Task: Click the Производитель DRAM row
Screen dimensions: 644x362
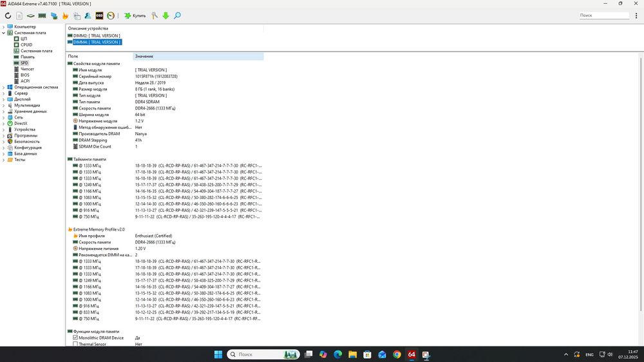Action: 165,133
